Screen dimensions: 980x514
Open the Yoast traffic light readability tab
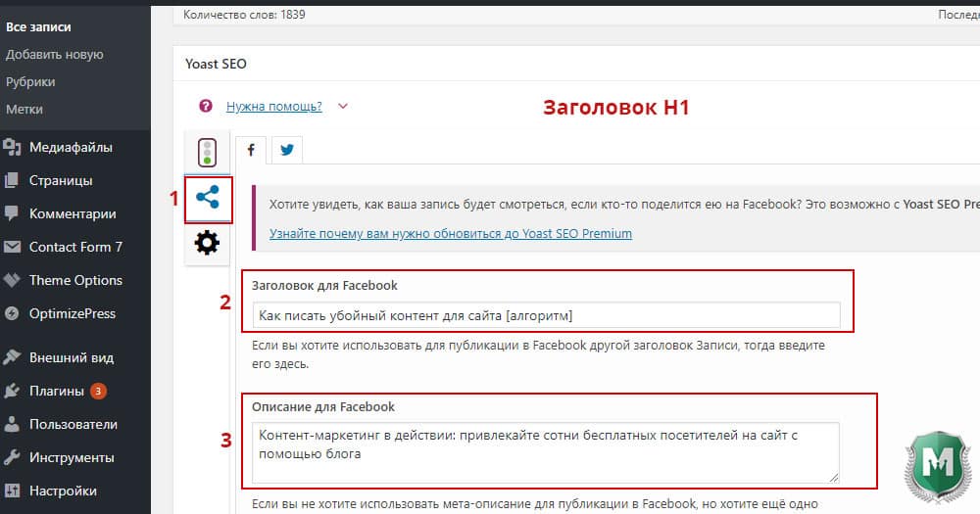[x=207, y=153]
